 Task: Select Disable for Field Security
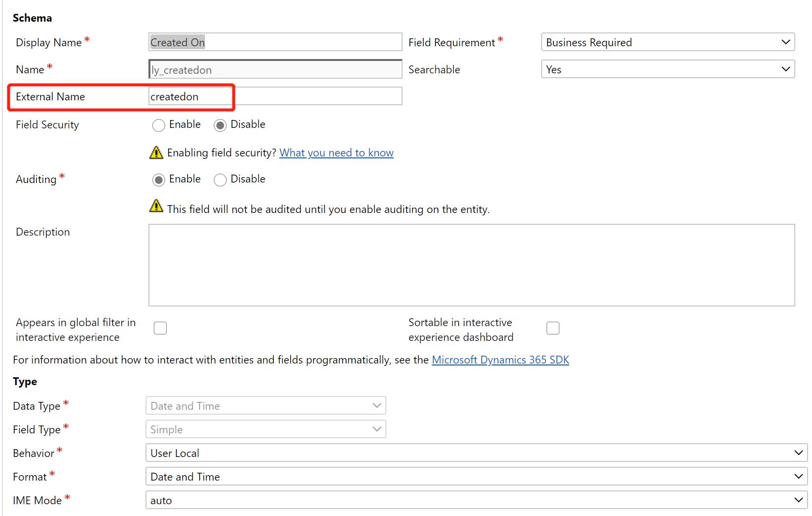tap(220, 125)
